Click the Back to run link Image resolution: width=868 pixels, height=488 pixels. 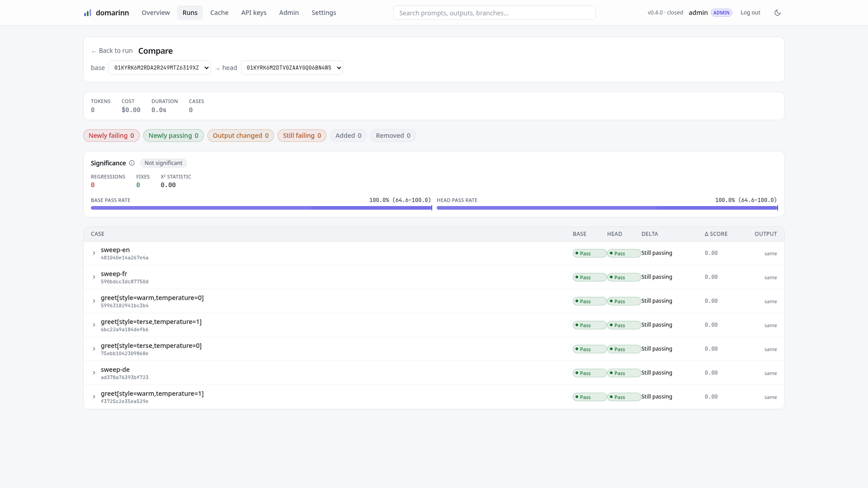tap(112, 51)
